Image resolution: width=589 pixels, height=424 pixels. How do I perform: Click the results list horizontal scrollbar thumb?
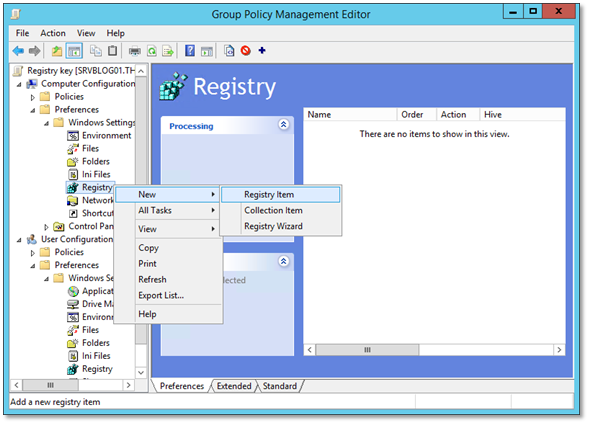pos(367,350)
